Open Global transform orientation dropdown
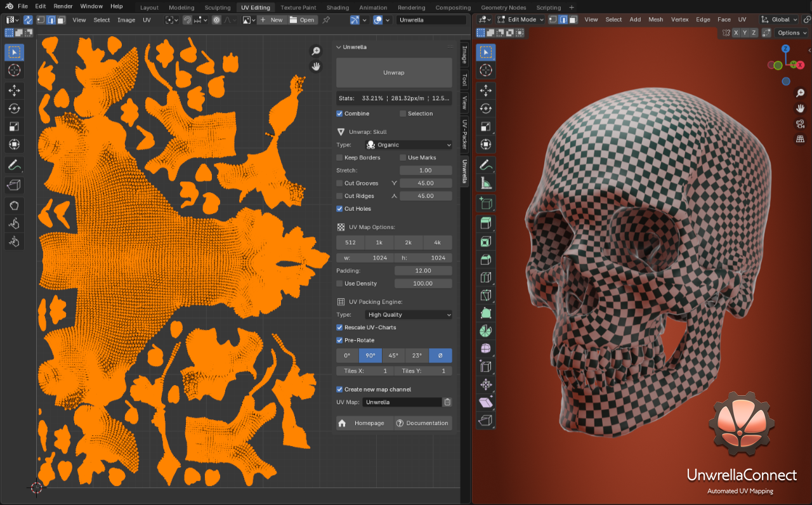The width and height of the screenshot is (812, 505). click(x=780, y=20)
